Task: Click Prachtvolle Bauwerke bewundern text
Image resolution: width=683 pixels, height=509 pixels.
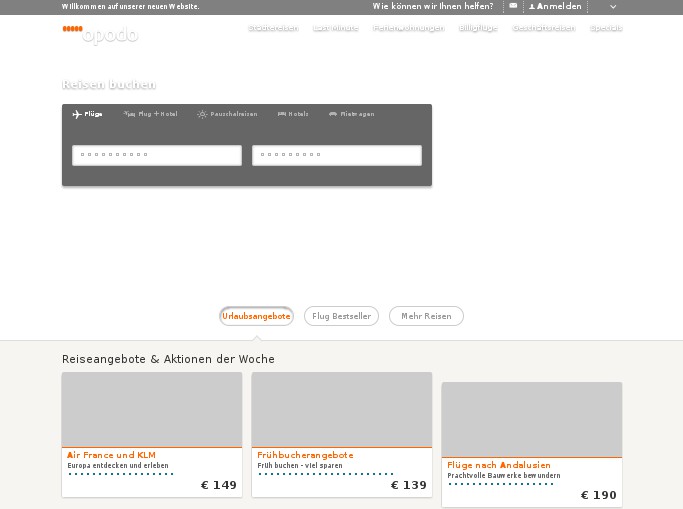Action: click(504, 475)
